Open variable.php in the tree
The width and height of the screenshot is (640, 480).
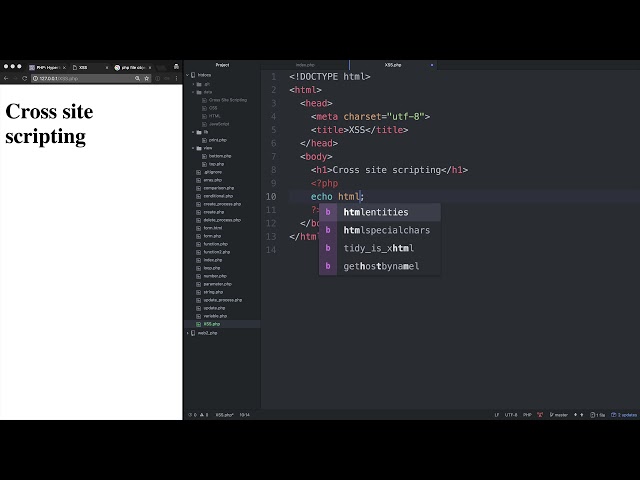click(x=216, y=316)
